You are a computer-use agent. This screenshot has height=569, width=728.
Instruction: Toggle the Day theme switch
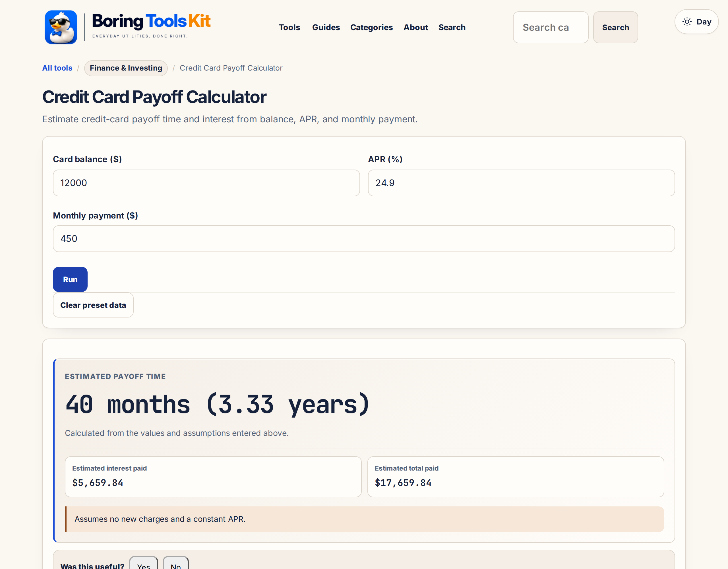click(696, 22)
